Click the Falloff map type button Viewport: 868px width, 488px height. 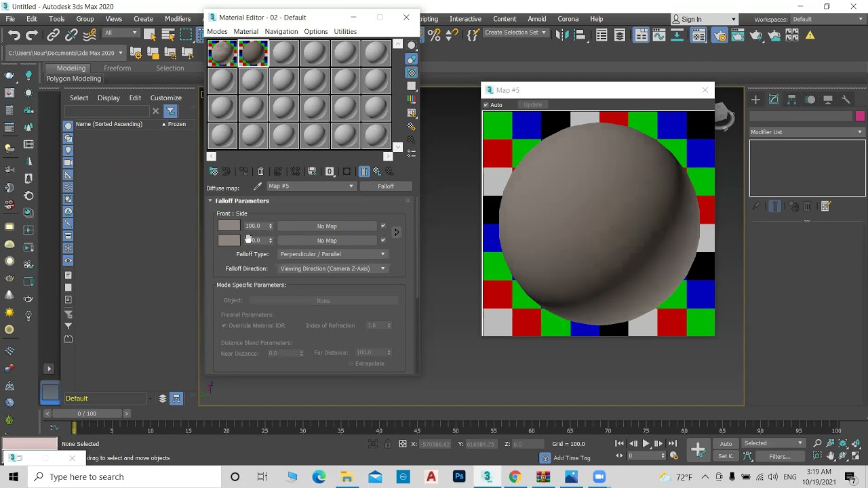click(x=386, y=186)
